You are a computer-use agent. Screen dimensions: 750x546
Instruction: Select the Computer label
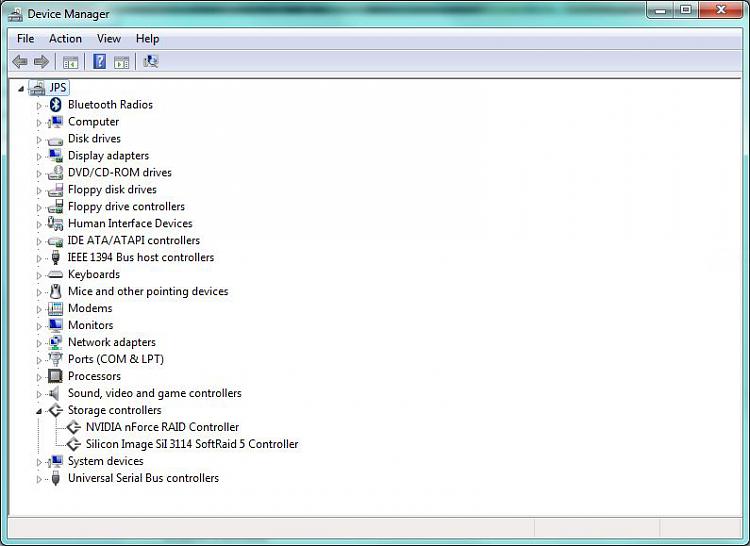pyautogui.click(x=93, y=121)
